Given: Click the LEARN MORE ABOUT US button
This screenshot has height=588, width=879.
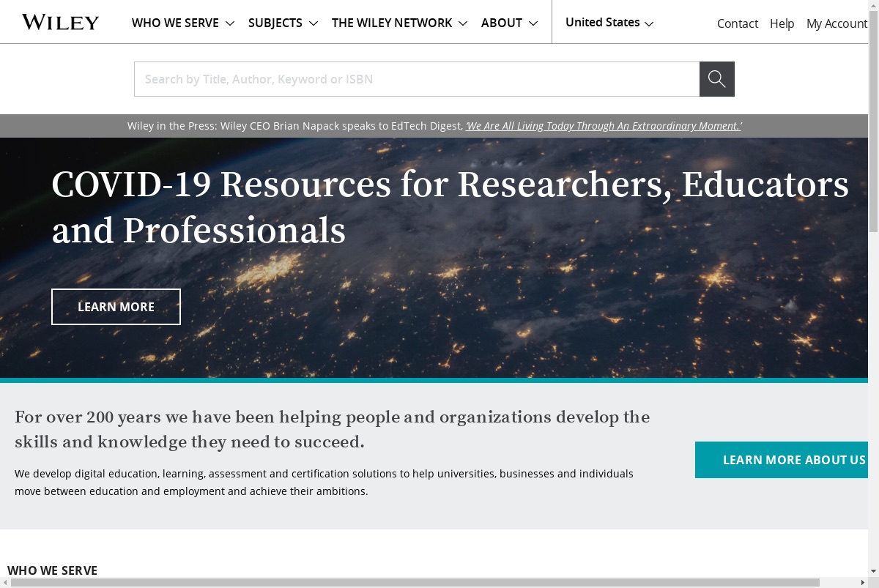Looking at the screenshot, I should (x=782, y=460).
